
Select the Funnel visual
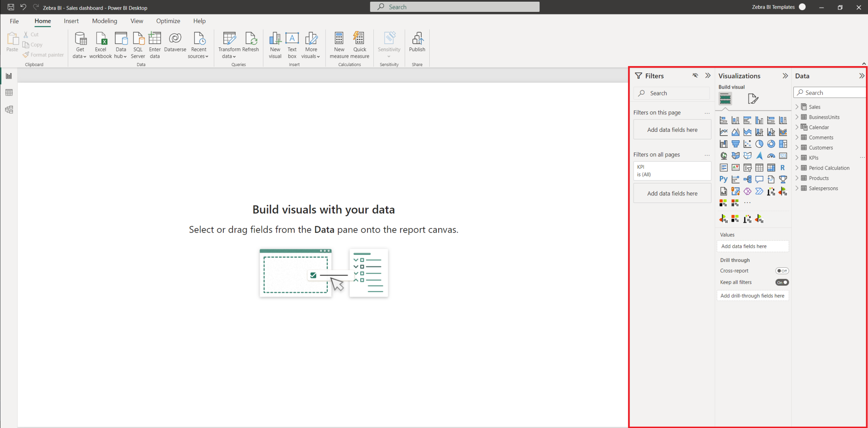(x=735, y=144)
